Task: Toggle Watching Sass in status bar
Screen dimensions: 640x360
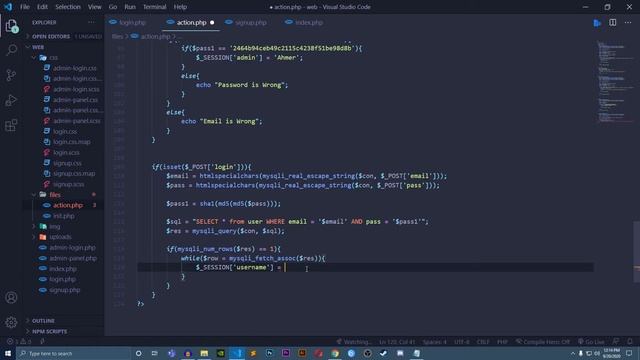Action: click(x=354, y=341)
